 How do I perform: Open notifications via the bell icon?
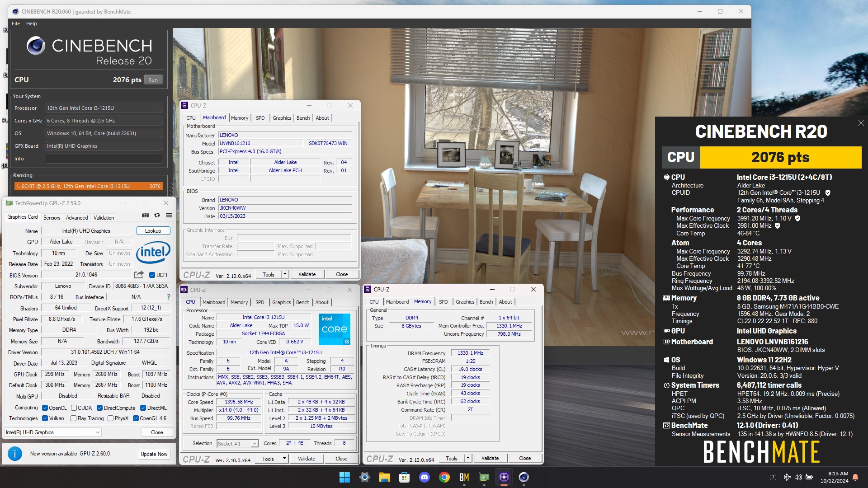pyautogui.click(x=855, y=477)
